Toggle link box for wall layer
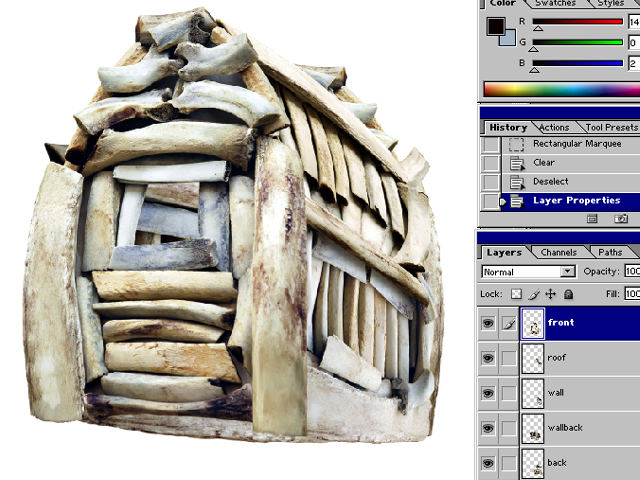The height and width of the screenshot is (480, 640). click(x=509, y=393)
